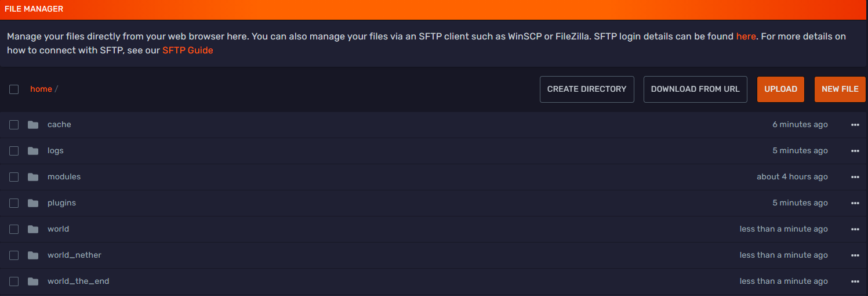868x296 pixels.
Task: Click the cache folder icon
Action: pos(33,125)
